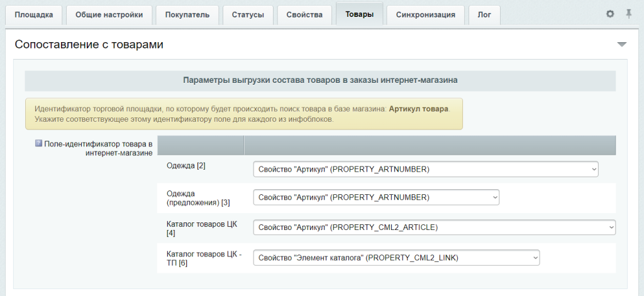Select the Статусы tab
644x296 pixels.
click(x=248, y=14)
